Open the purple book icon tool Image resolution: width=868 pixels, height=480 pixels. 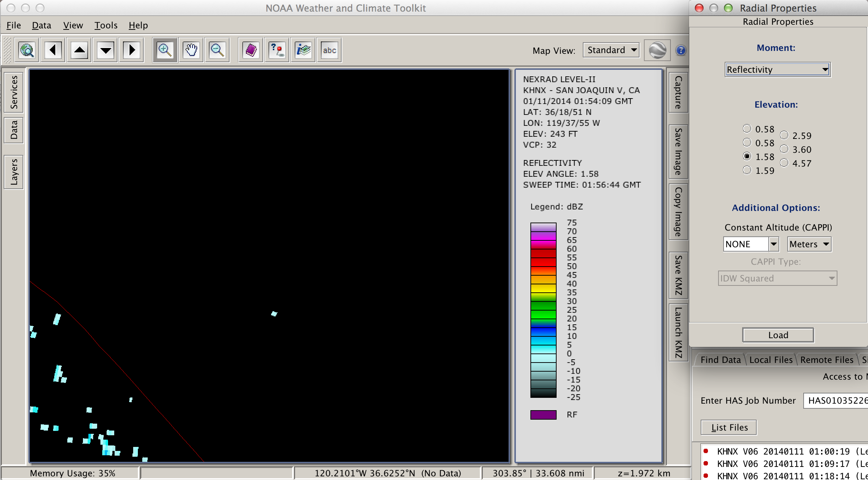(251, 50)
